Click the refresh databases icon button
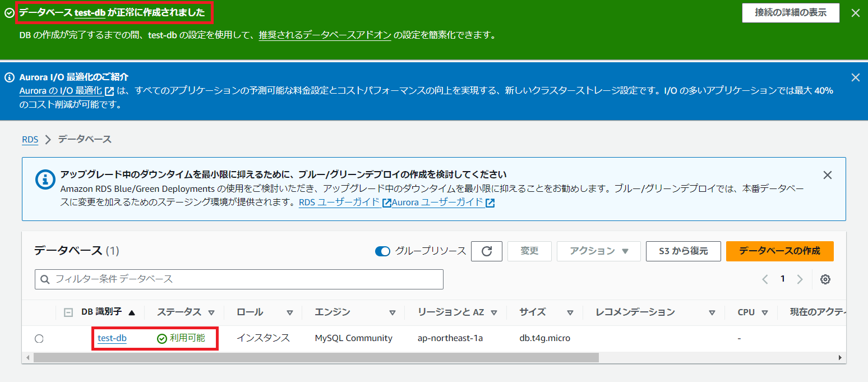Viewport: 868px width, 382px height. [486, 251]
